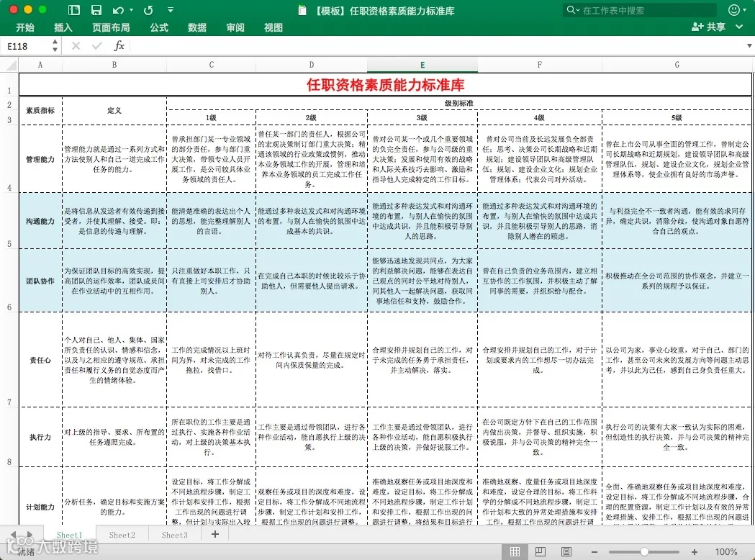Open the feedback smiley dropdown arrow
This screenshot has height=560, width=755.
pos(745,10)
